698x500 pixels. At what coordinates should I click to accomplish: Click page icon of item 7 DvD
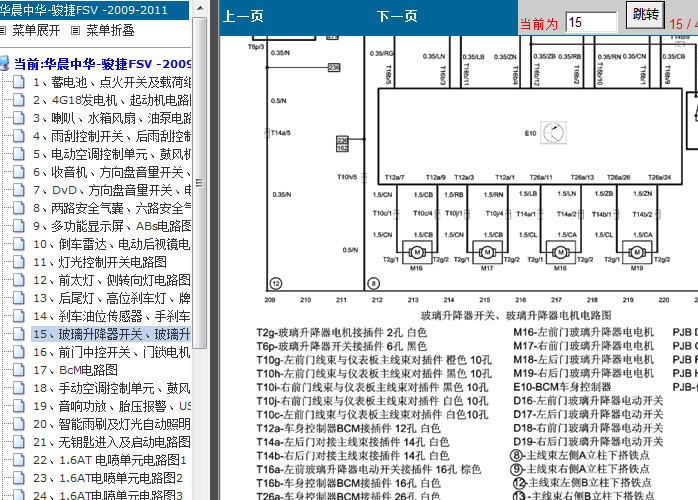[x=19, y=190]
